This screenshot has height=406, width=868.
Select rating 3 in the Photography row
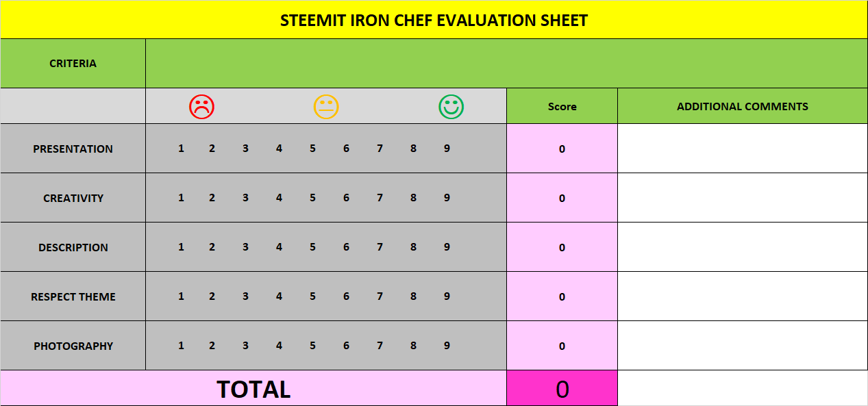[x=245, y=346]
